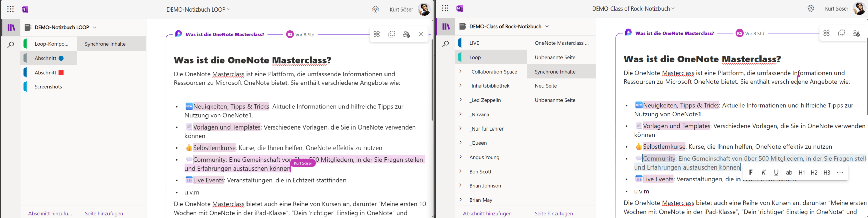Expand _Collaboration Space section group
The width and height of the screenshot is (868, 218).
click(x=460, y=71)
